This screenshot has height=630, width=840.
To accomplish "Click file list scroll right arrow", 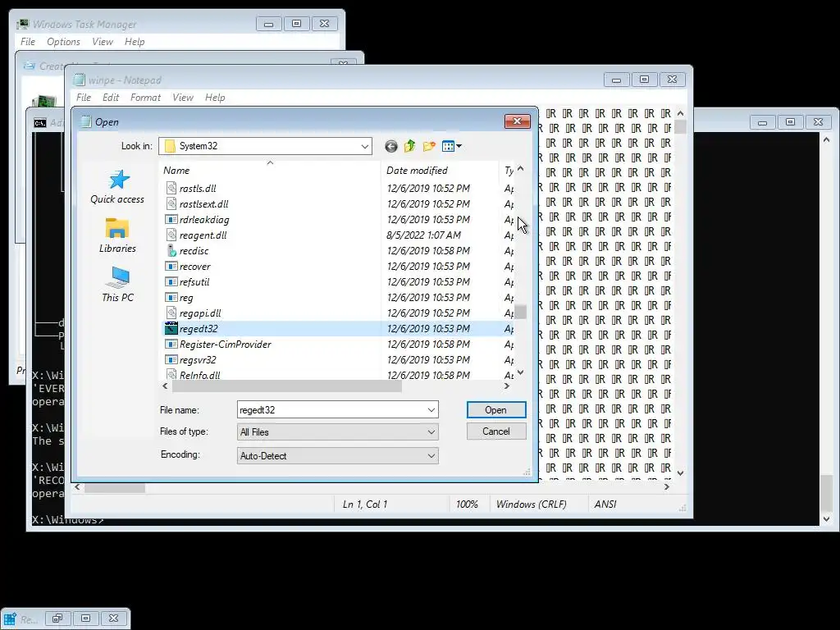I will (x=507, y=386).
